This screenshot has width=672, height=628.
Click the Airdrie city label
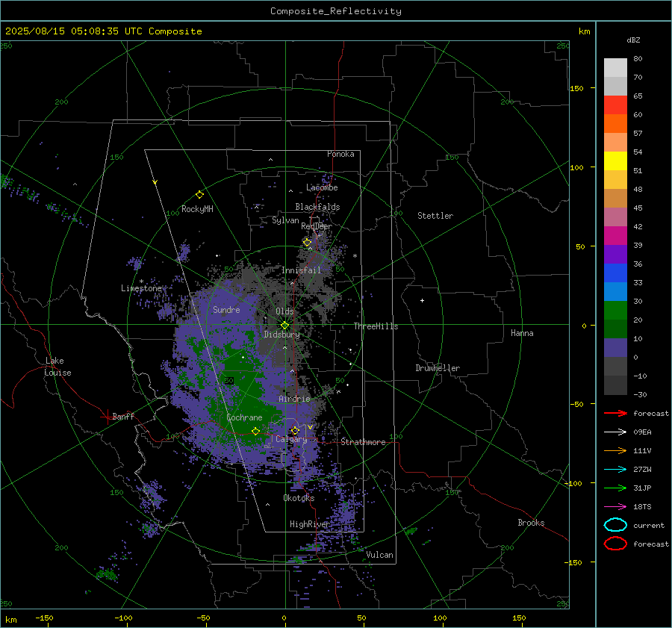pyautogui.click(x=294, y=399)
